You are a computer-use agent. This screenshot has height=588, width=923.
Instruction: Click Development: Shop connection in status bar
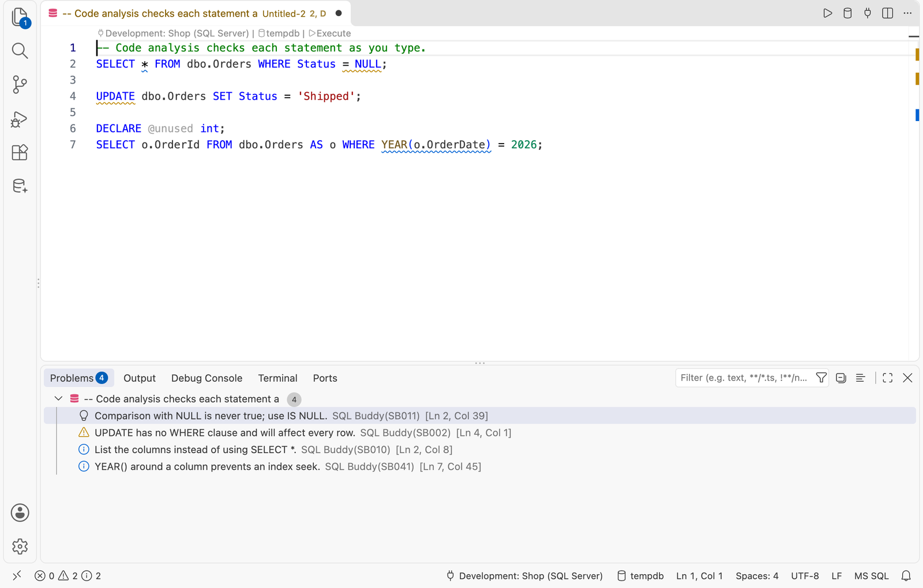[x=524, y=575]
